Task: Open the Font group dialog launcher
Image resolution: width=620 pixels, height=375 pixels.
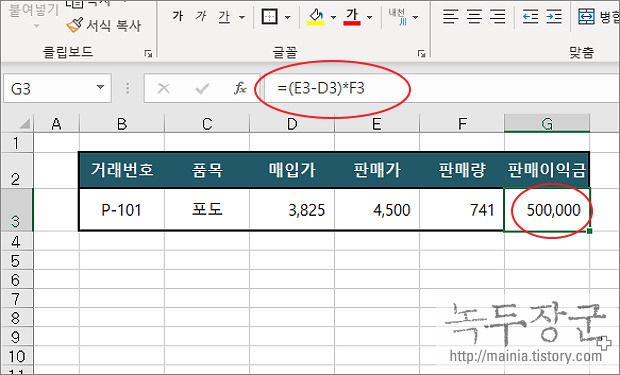Action: click(422, 53)
